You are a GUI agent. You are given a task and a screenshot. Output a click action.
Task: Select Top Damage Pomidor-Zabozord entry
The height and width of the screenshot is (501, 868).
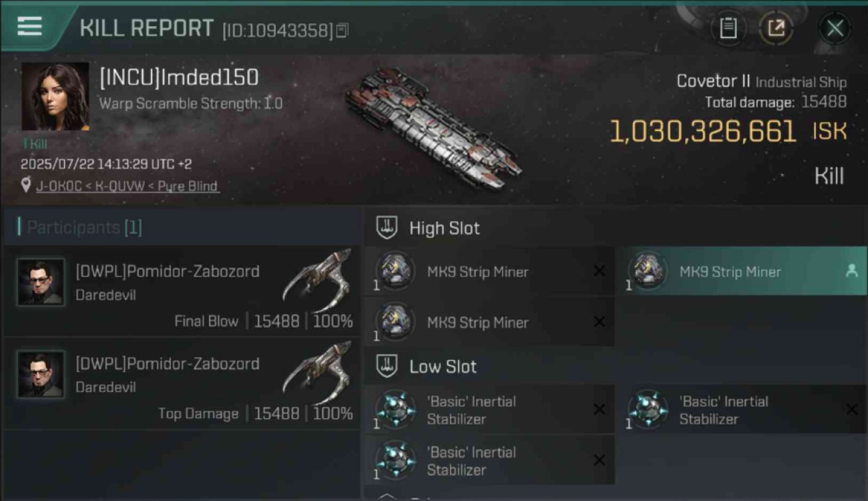tap(182, 383)
